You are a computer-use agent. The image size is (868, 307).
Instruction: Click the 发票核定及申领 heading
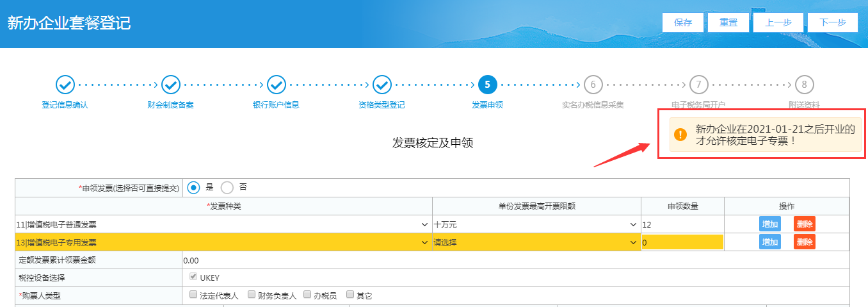pos(433,142)
